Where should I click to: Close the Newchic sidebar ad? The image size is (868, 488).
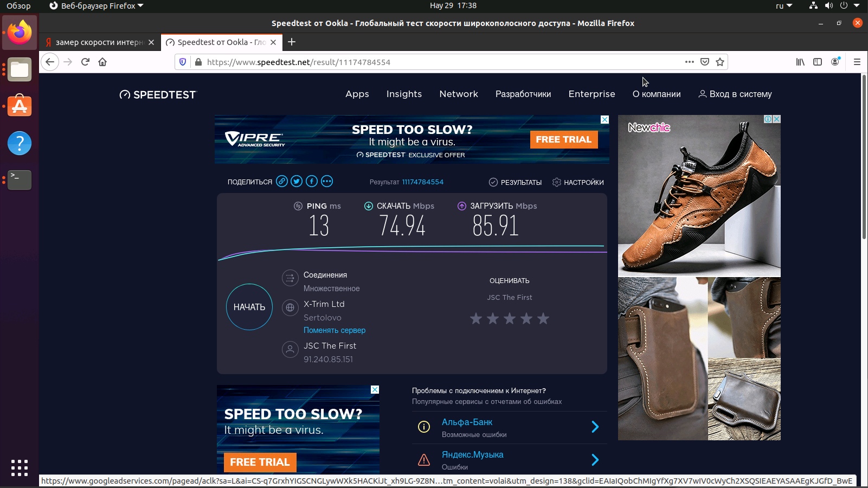coord(776,119)
